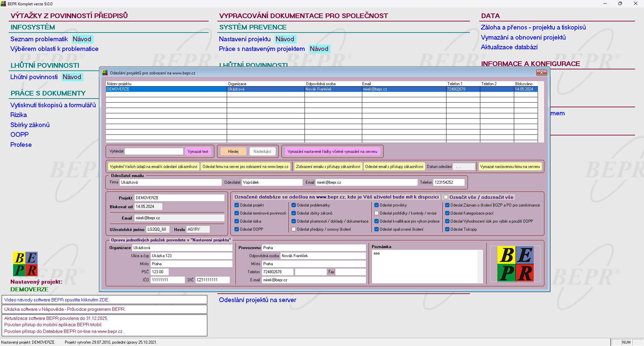644x346 pixels.
Task: Open Lhůtní povinnosti link
Action: [x=34, y=77]
